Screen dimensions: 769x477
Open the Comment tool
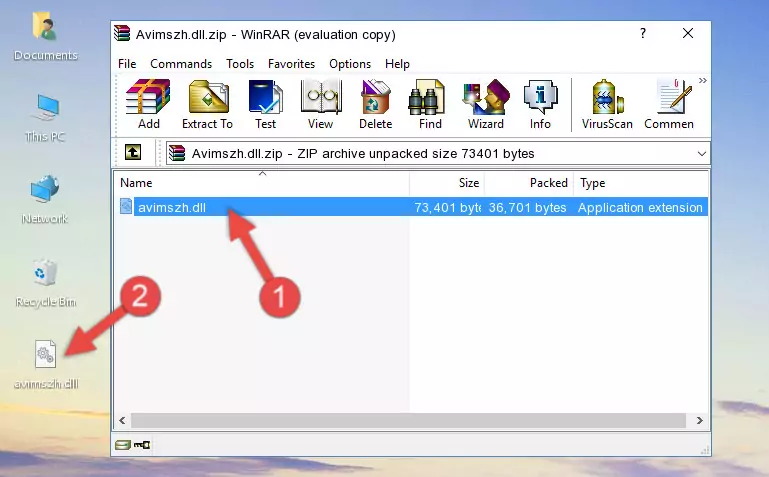[669, 104]
